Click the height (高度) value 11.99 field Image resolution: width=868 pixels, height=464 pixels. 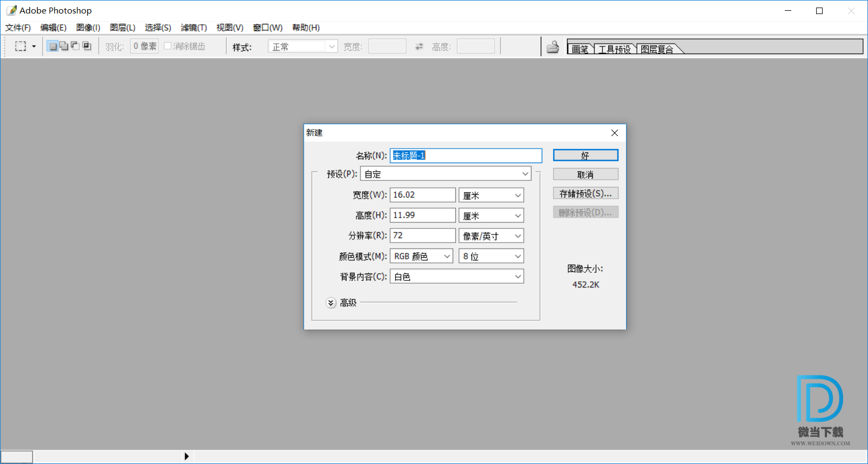(423, 215)
